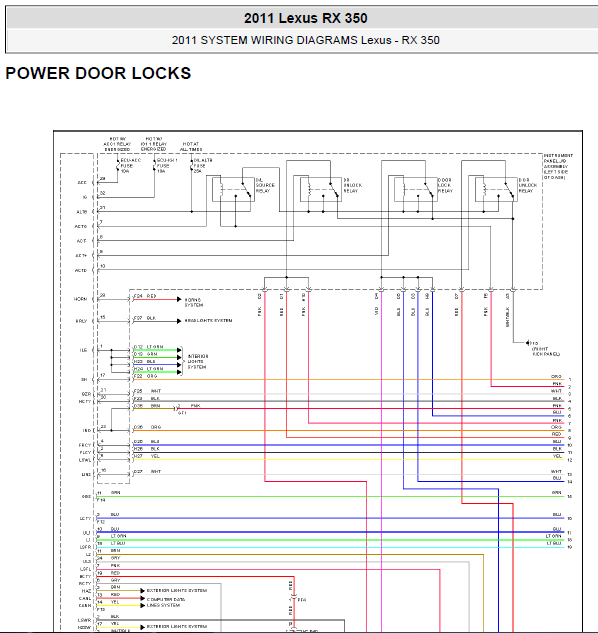Click the "INTERIOR LIGHTS SYSTEM" reference label

point(198,362)
